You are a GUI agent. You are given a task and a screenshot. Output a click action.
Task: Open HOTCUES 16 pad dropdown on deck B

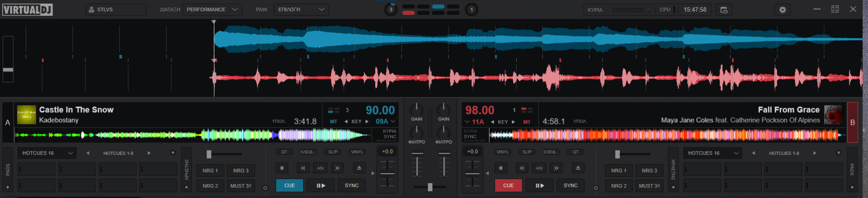[x=712, y=153]
